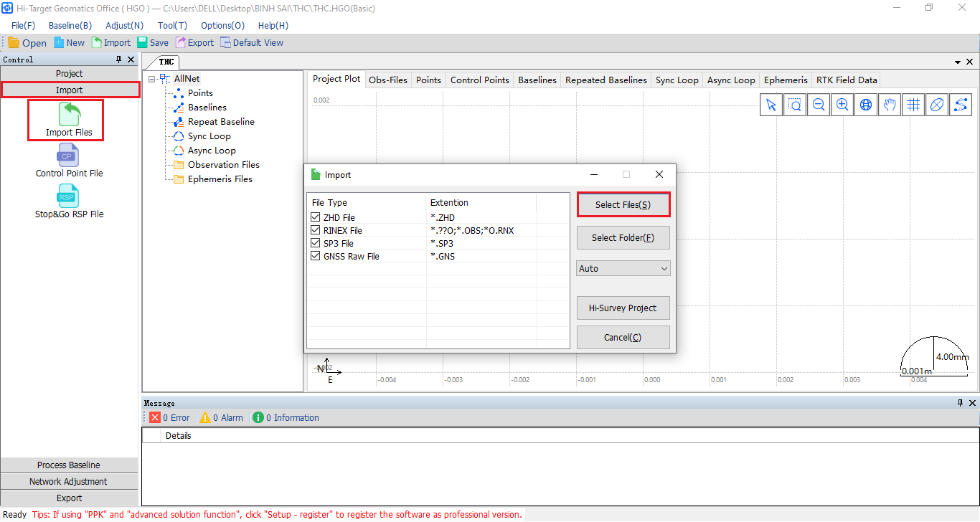Expand the Process Baseline panel section

tap(69, 465)
